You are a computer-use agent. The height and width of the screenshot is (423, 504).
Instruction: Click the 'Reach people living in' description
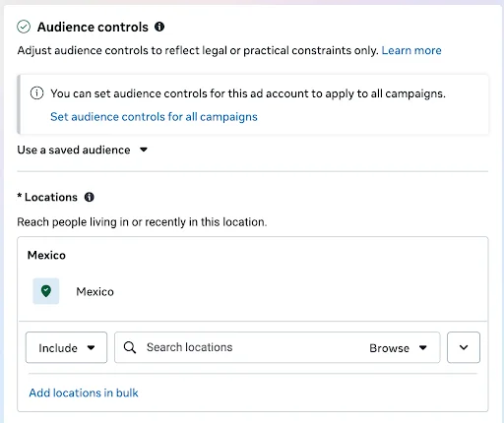(142, 222)
